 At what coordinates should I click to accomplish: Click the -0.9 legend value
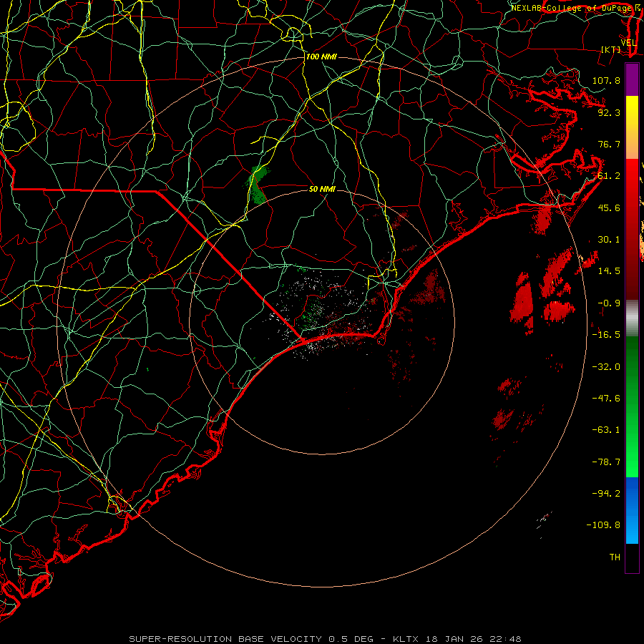point(609,303)
